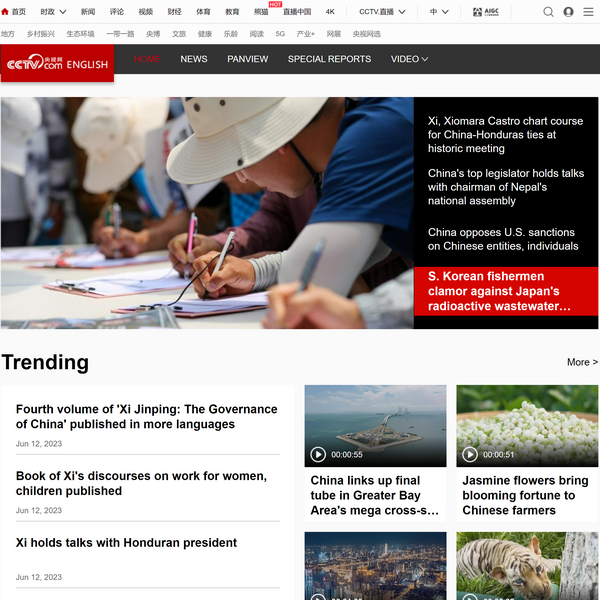This screenshot has width=600, height=600.
Task: Click the CCTV.com English logo
Action: [x=57, y=63]
